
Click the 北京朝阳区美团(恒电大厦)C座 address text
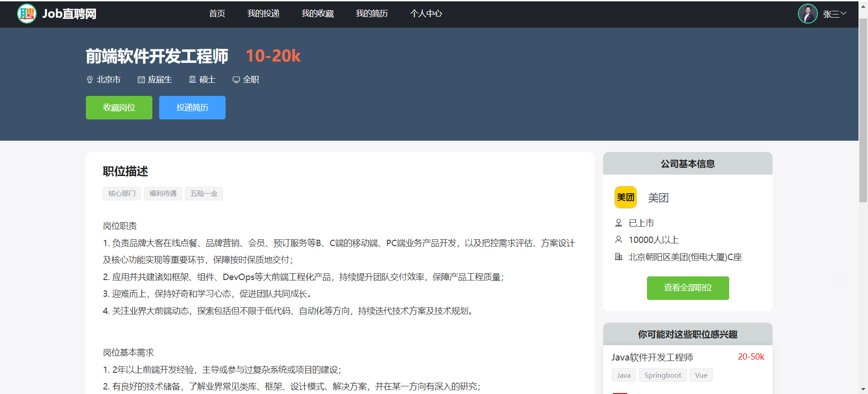(685, 257)
